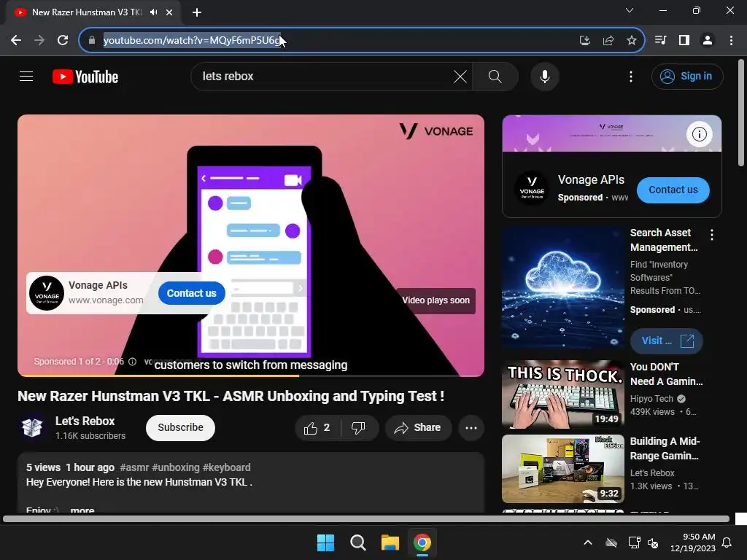Open YouTube settings three-dot menu

pos(631,76)
